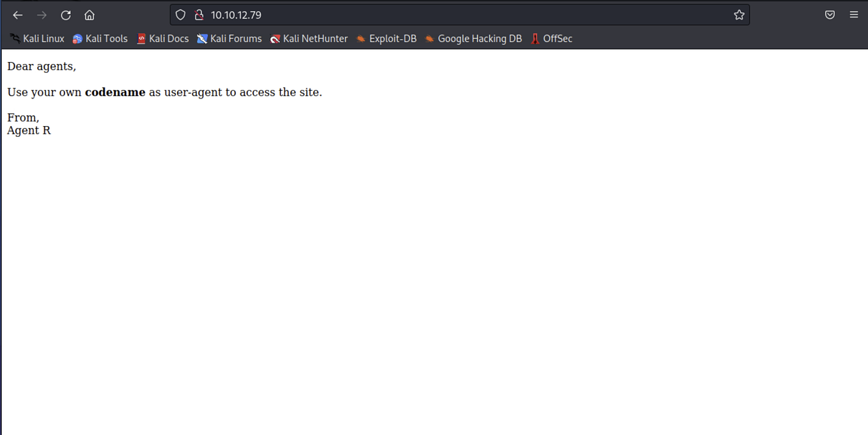
Task: Open the Google Hacking DB bookmark
Action: pos(473,38)
